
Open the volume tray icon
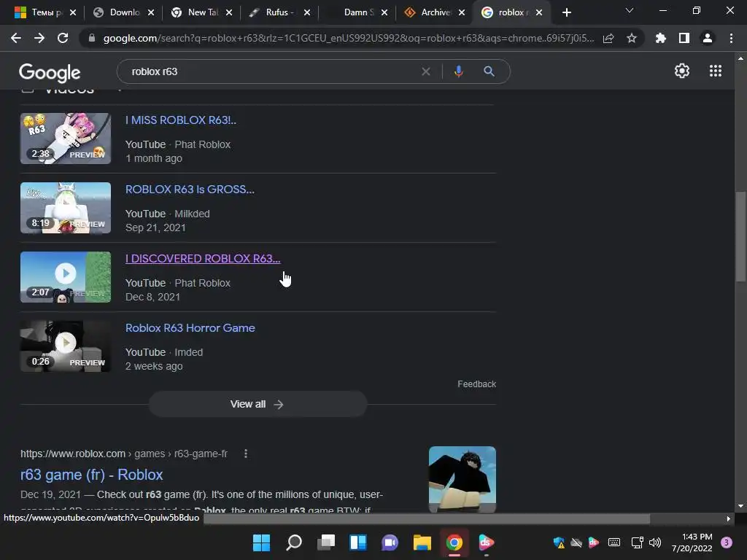(x=655, y=542)
